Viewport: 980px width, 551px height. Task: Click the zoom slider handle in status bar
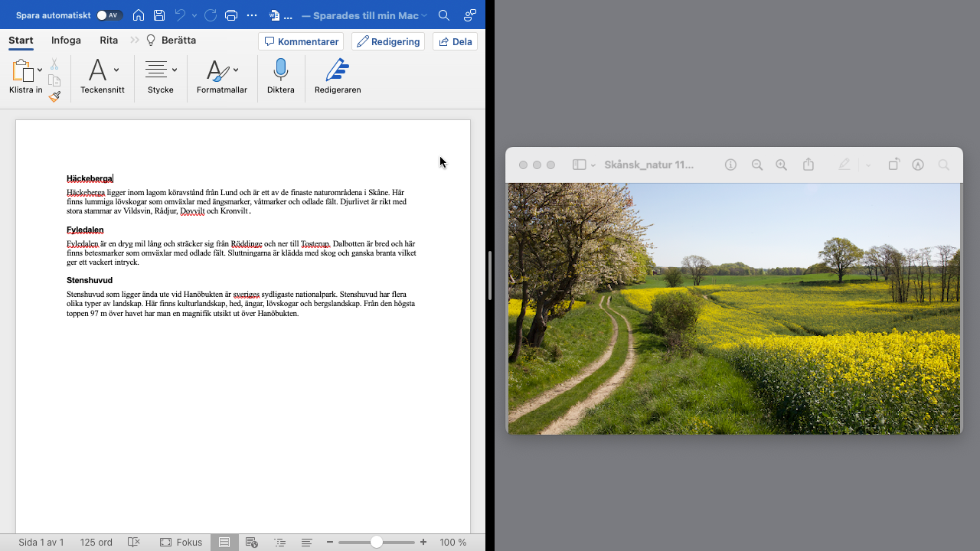coord(376,542)
